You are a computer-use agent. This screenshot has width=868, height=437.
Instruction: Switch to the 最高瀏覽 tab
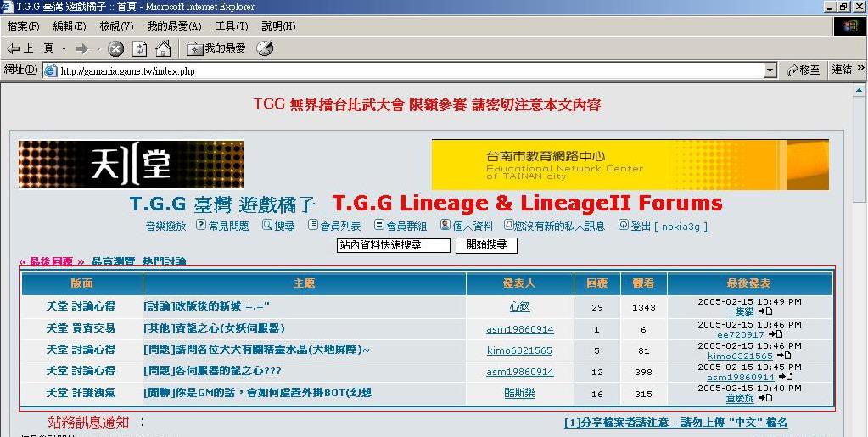113,262
